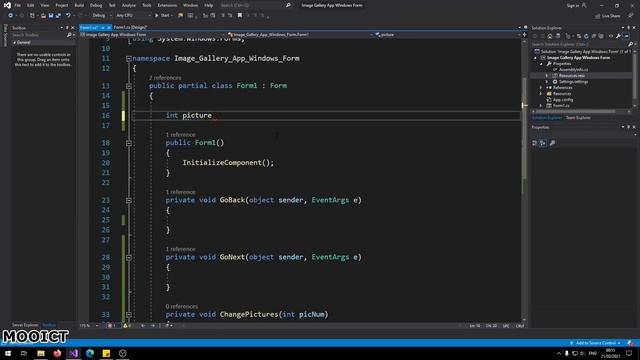This screenshot has height=360, width=640.
Task: Toggle Preview Selected Items in Solution Explorer
Action: [626, 36]
